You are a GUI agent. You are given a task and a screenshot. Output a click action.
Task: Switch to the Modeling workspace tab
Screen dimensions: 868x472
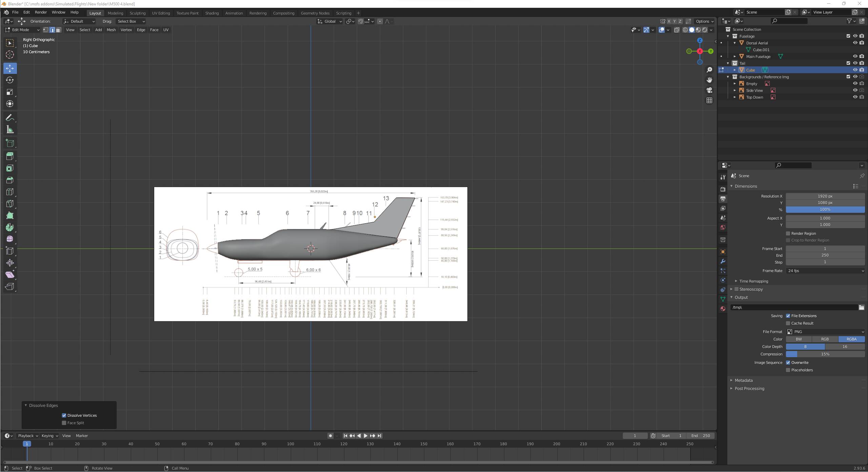pos(115,13)
